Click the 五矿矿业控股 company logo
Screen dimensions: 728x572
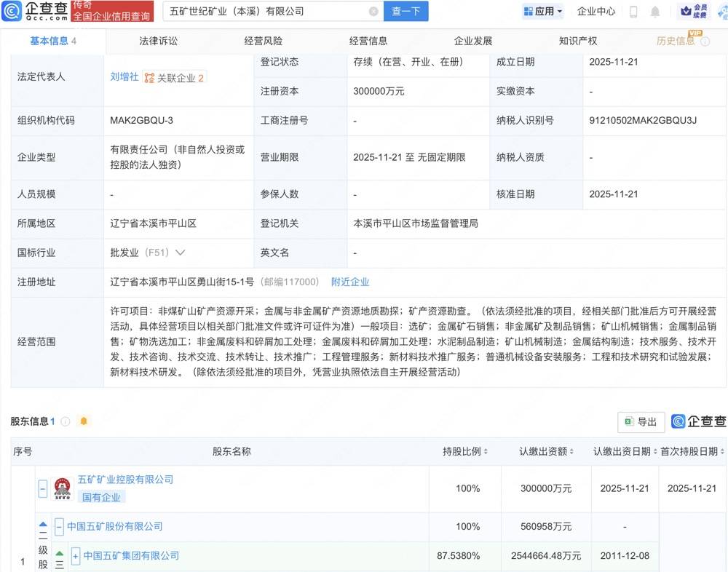pyautogui.click(x=63, y=488)
